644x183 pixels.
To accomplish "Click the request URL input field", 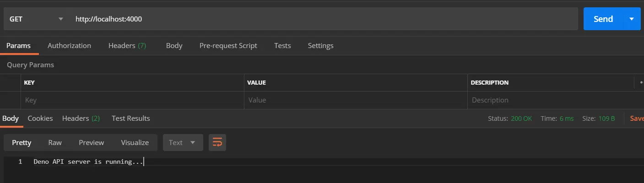I will (320, 19).
